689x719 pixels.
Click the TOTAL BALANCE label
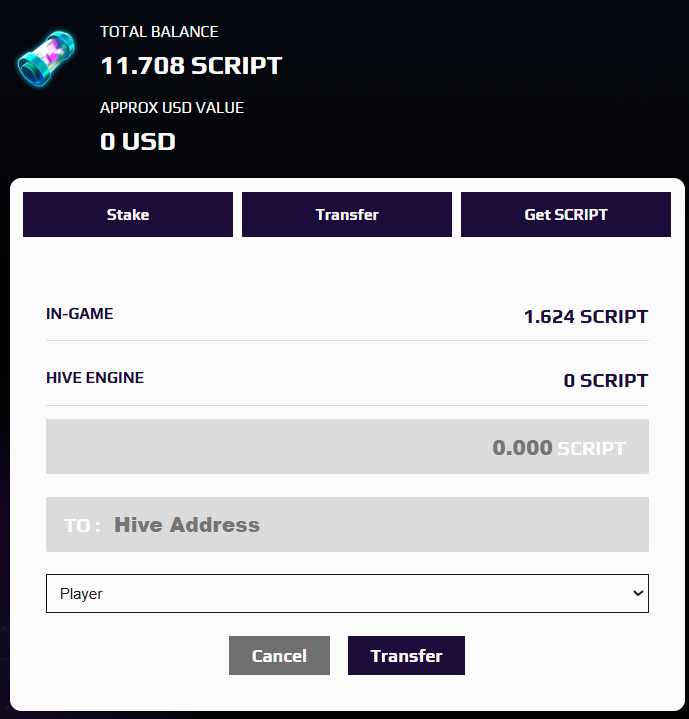159,32
